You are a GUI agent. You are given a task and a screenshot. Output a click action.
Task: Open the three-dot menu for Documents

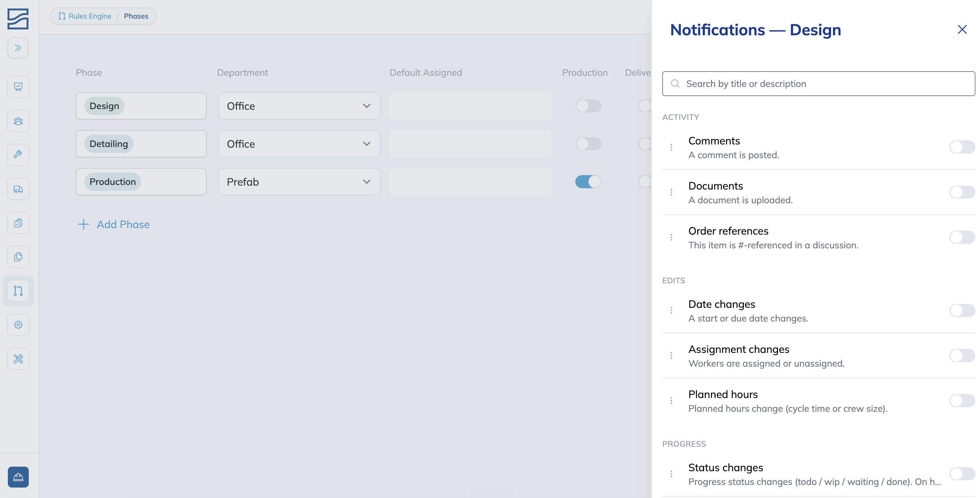tap(671, 192)
